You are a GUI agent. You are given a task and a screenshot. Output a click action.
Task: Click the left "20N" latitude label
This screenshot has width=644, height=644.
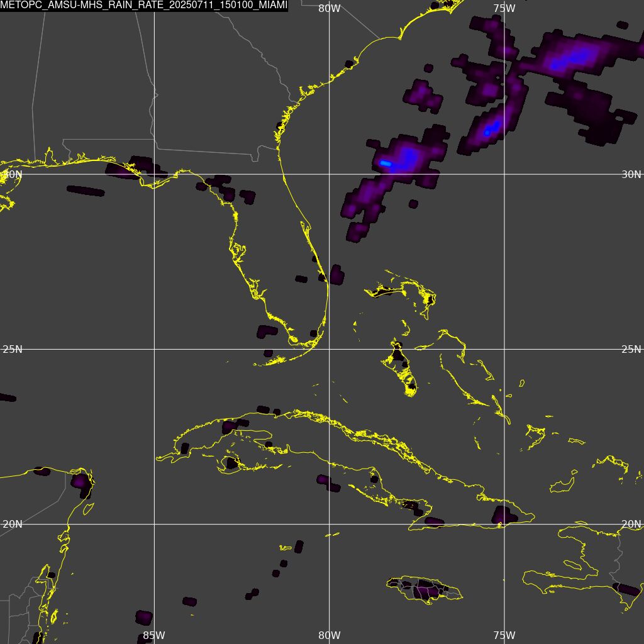(x=13, y=524)
